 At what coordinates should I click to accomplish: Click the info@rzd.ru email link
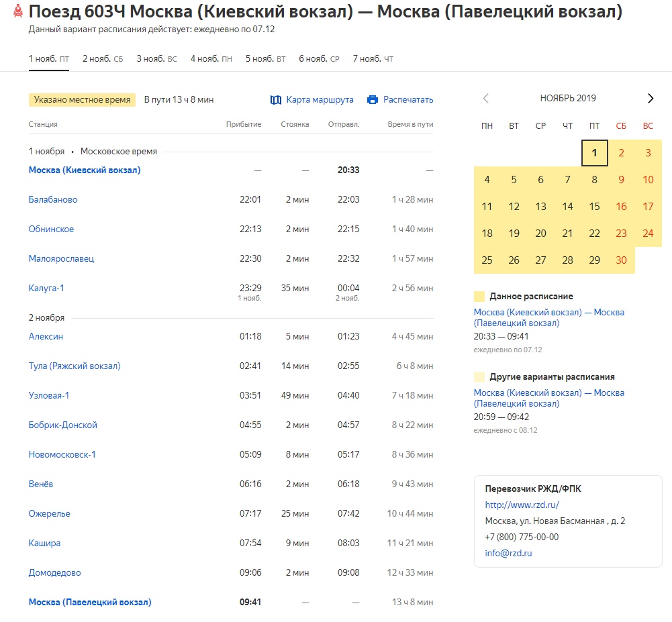pyautogui.click(x=508, y=554)
